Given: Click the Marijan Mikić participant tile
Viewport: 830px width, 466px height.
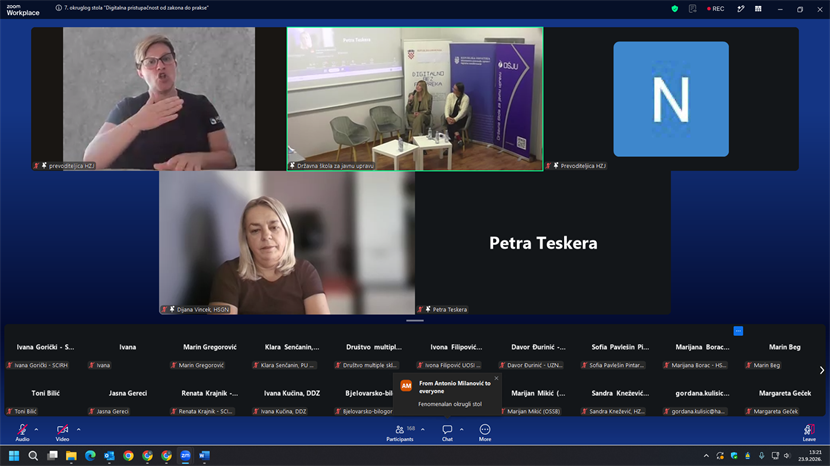Looking at the screenshot, I should (538, 395).
